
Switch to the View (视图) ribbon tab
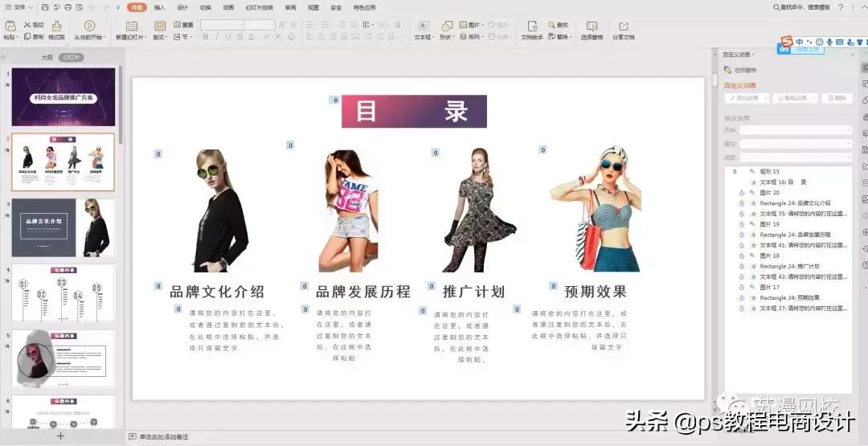(x=313, y=8)
